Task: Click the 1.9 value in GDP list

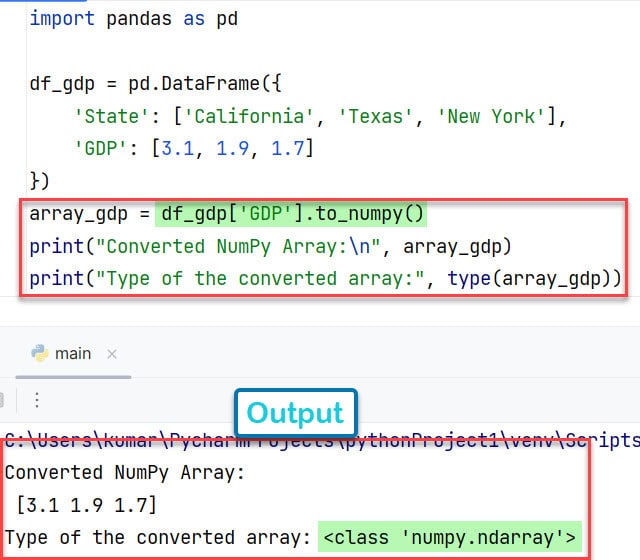Action: pos(232,148)
